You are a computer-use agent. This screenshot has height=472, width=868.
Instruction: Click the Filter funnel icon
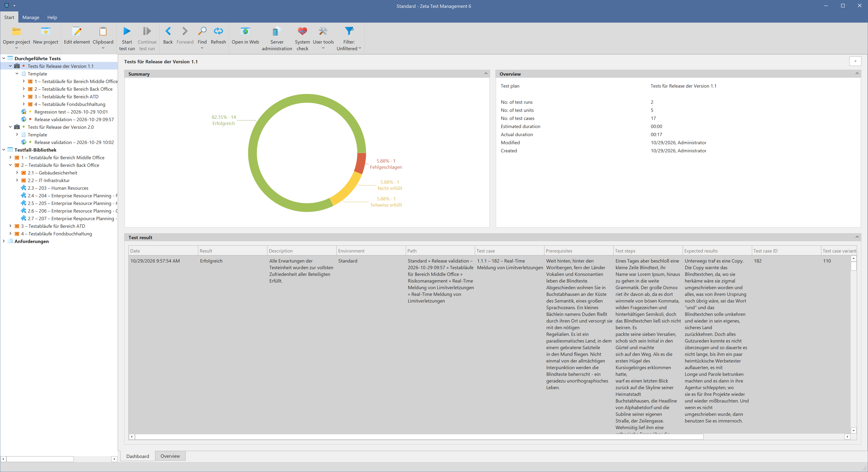[349, 31]
